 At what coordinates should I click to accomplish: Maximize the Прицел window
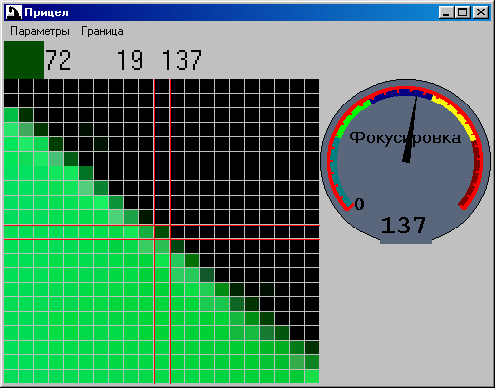(x=463, y=13)
